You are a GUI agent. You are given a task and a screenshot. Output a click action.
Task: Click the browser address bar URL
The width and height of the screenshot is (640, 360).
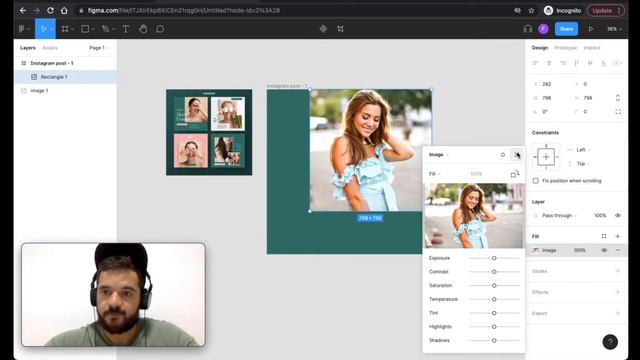click(184, 11)
